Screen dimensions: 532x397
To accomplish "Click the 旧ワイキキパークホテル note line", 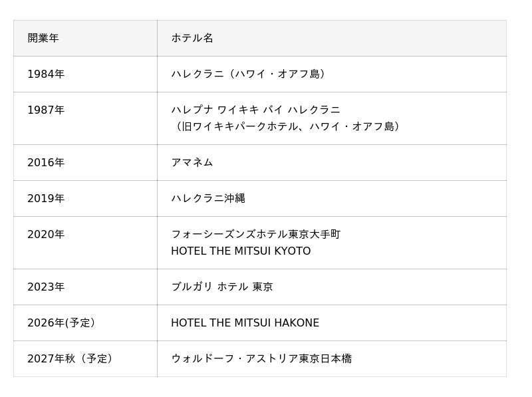I will click(x=287, y=126).
